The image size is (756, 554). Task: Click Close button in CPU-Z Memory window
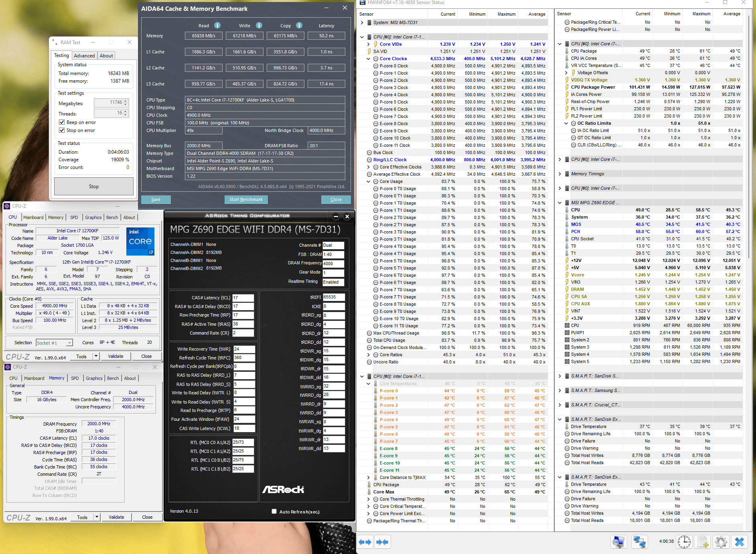tap(147, 517)
